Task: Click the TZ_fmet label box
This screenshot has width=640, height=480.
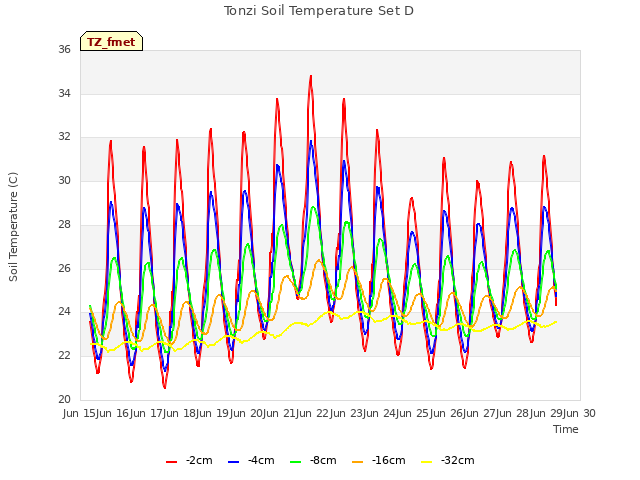Action: coord(111,41)
